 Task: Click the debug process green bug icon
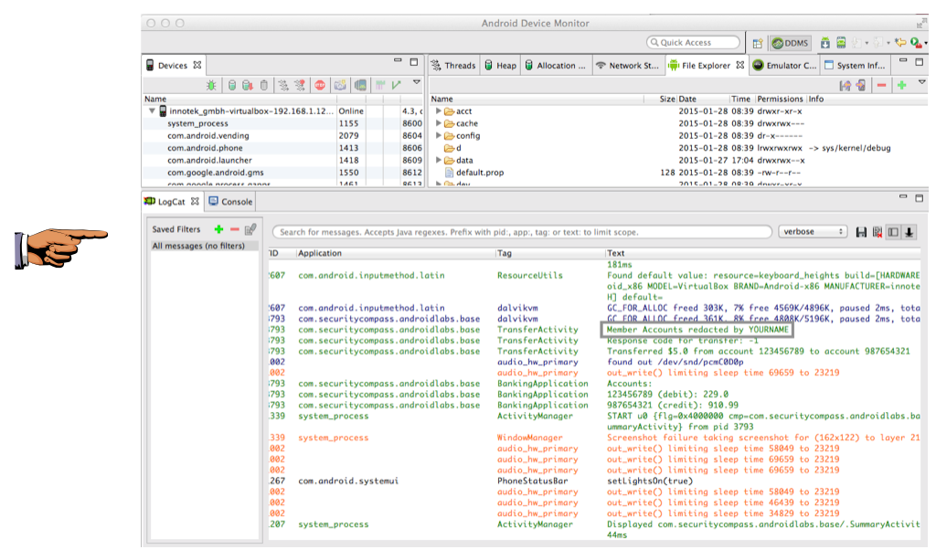pos(212,85)
